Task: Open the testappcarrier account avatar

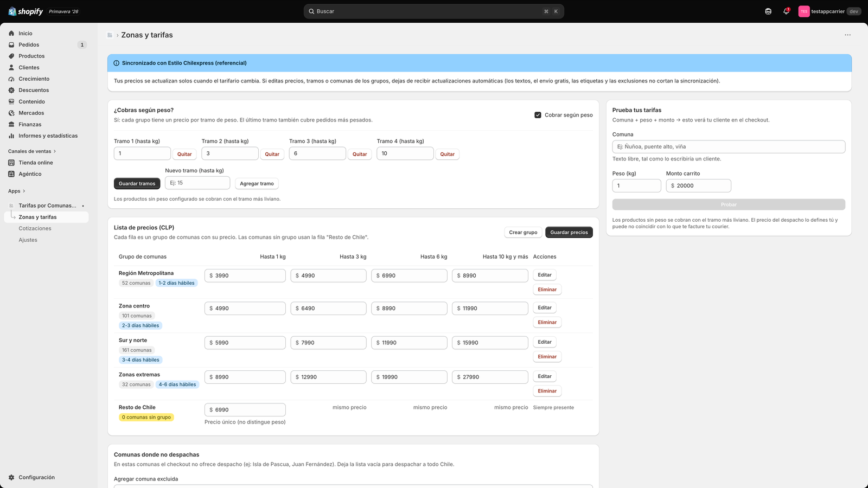Action: (804, 11)
